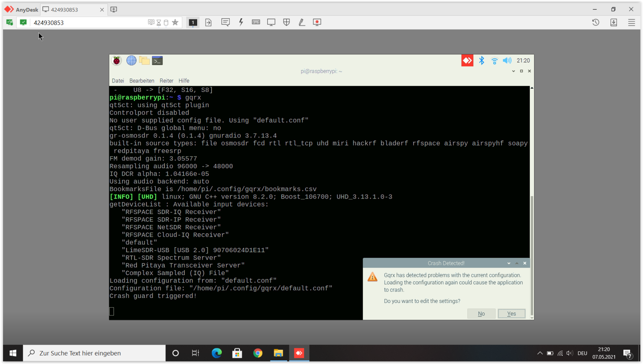Open the Bearbeiten menu in terminal
Image resolution: width=643 pixels, height=364 pixels.
pyautogui.click(x=142, y=81)
